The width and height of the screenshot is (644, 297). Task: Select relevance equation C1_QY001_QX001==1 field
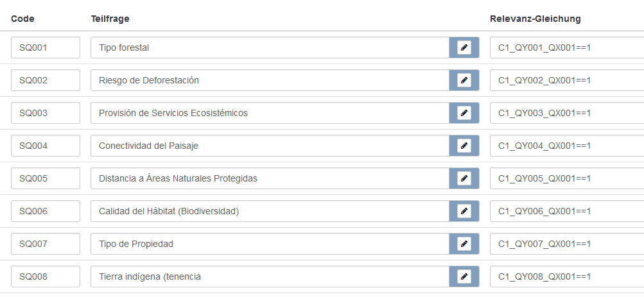(566, 47)
